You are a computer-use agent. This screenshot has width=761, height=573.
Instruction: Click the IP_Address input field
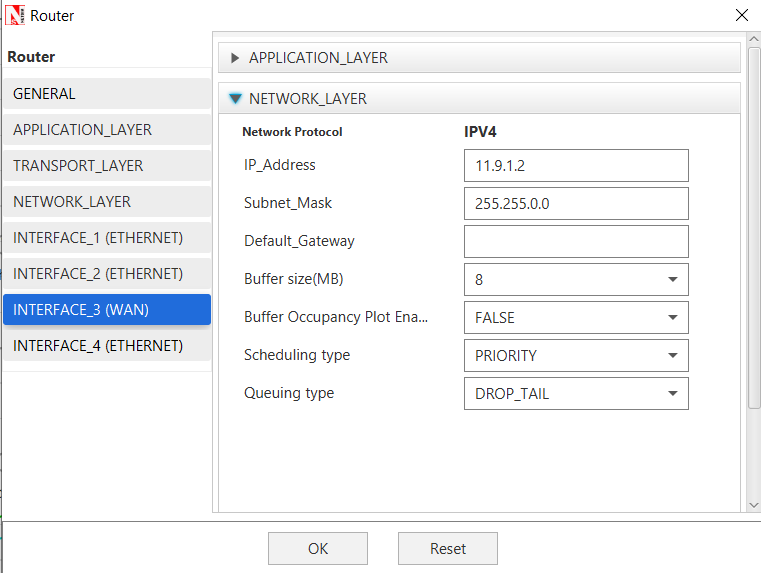576,165
